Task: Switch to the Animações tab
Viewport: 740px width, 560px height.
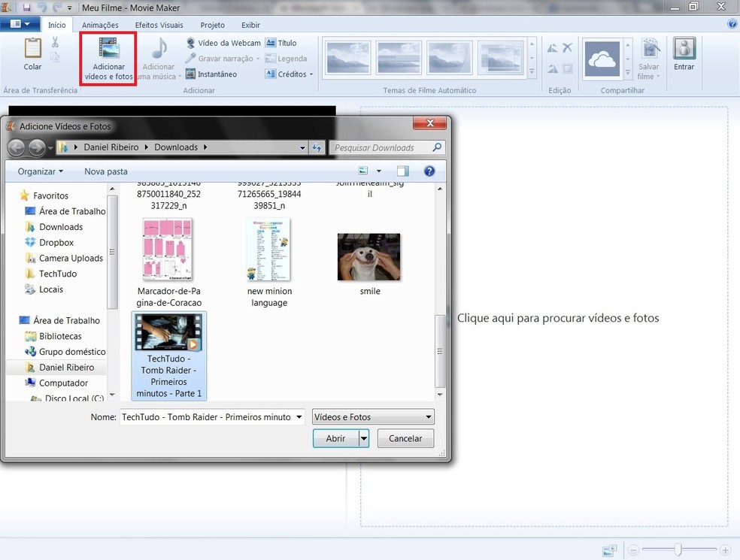Action: [100, 25]
